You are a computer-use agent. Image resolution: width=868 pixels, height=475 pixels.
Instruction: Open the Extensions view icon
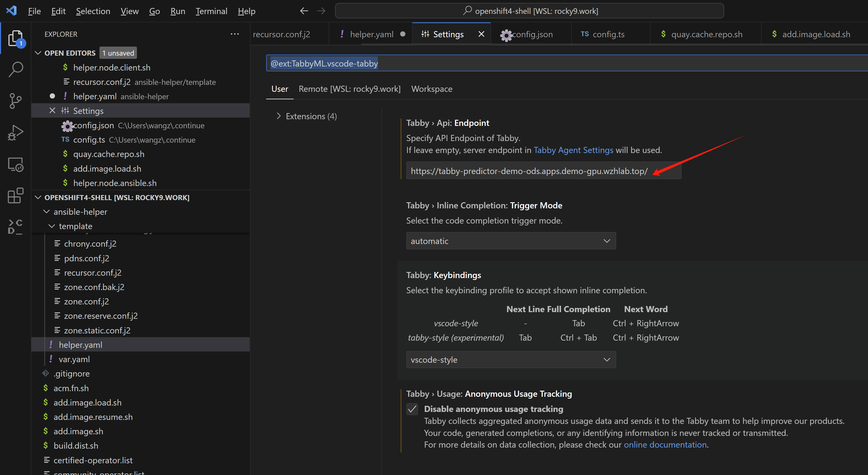tap(15, 196)
